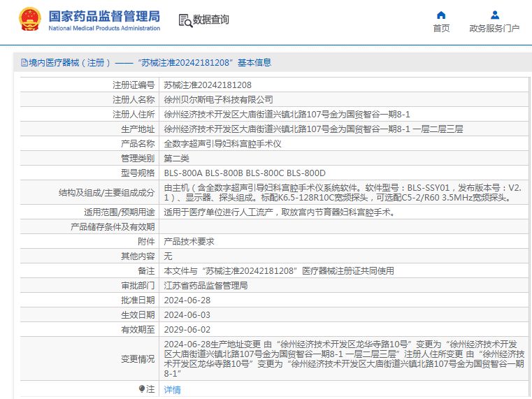Click the 产品名称 label
This screenshot has width=532, height=399.
click(x=138, y=144)
